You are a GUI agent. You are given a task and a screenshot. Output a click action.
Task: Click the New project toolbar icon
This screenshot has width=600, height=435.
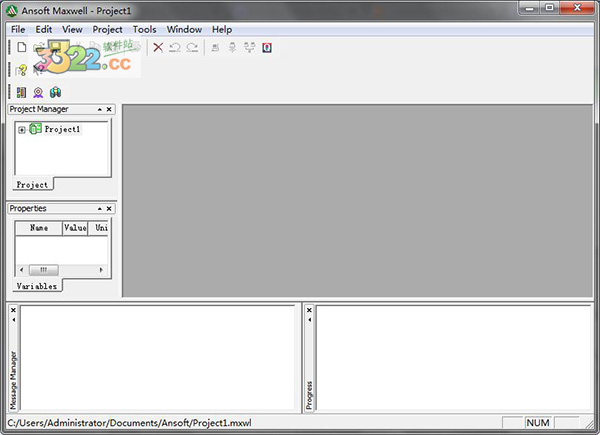(x=22, y=47)
